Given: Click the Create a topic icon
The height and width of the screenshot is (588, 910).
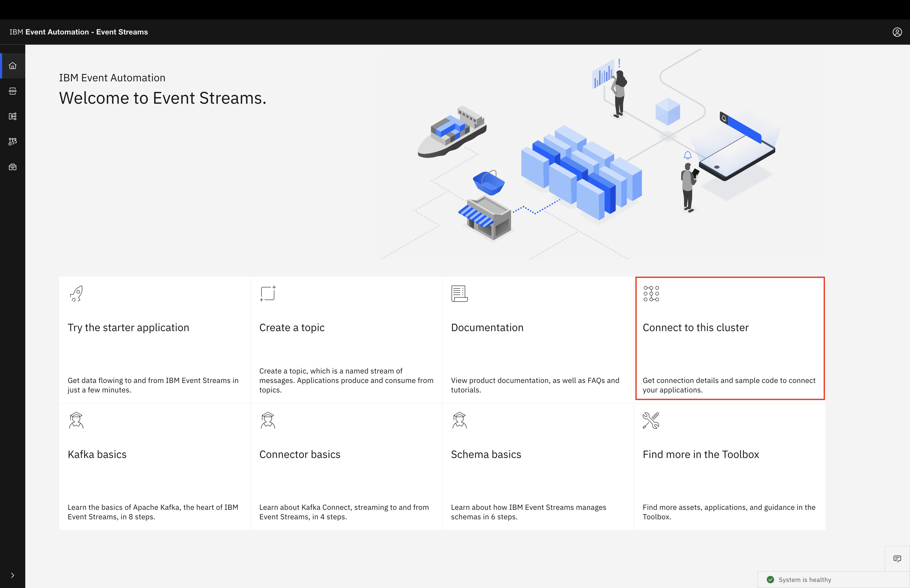Looking at the screenshot, I should pyautogui.click(x=268, y=294).
